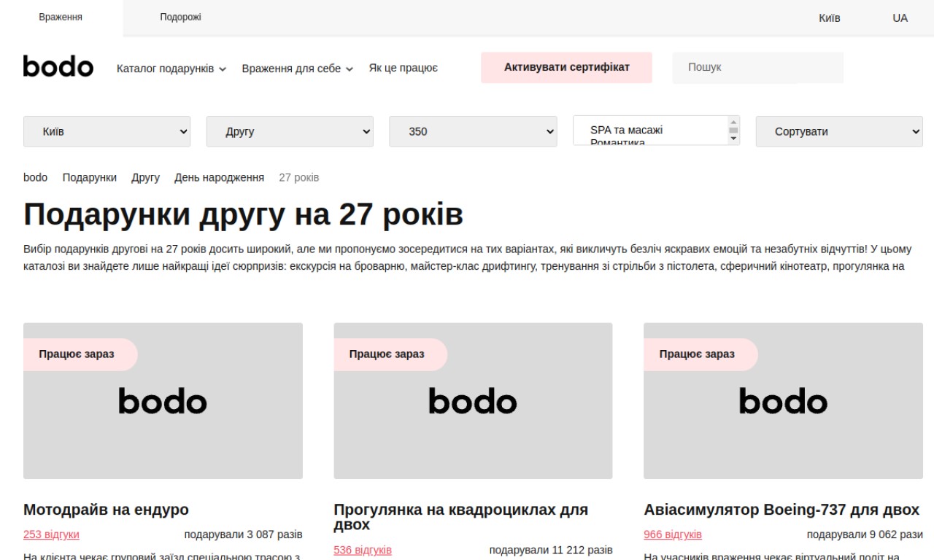Expand Каталог подарунків menu

(171, 69)
